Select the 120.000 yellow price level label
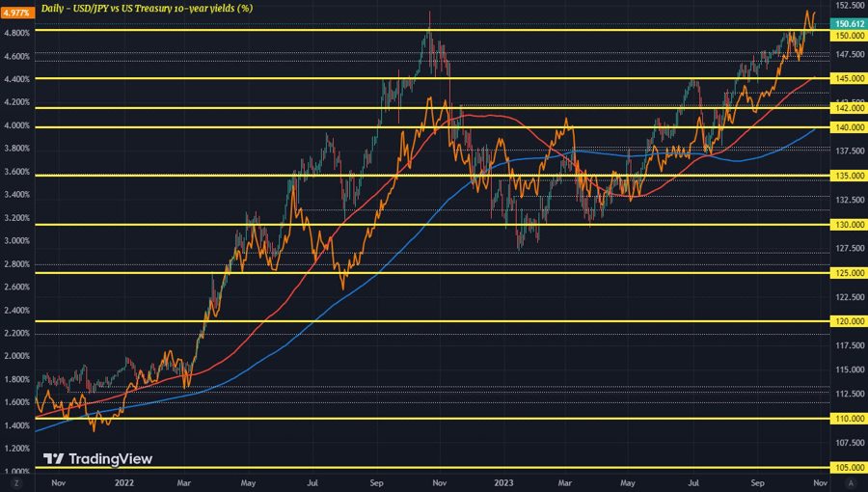868x492 pixels. pyautogui.click(x=849, y=321)
